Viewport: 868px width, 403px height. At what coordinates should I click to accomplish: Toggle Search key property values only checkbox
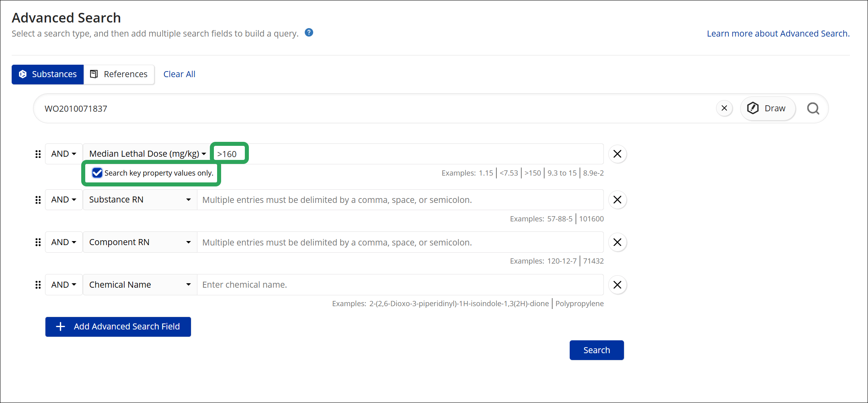coord(97,173)
